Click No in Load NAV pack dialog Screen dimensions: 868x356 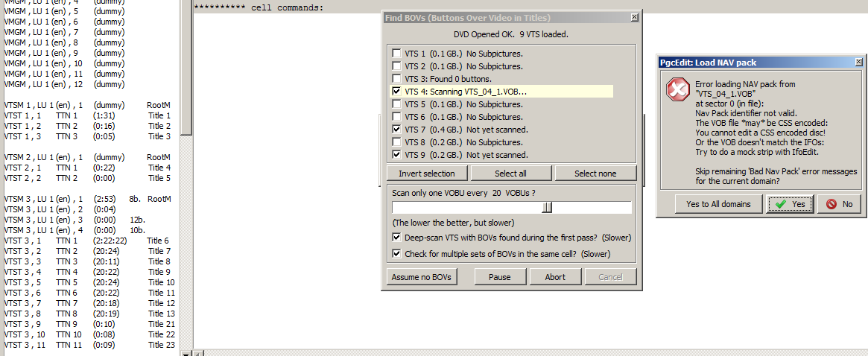(x=839, y=204)
